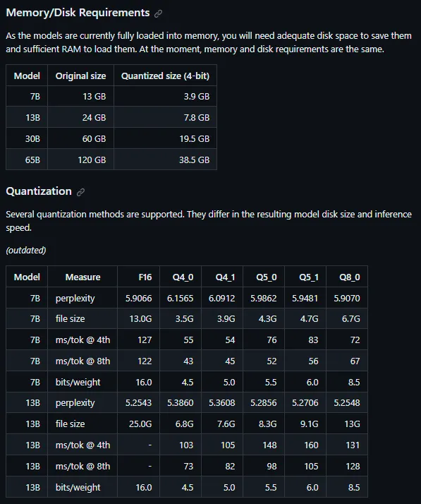
Task: Select the Quantized size (4-bit) column header
Action: tap(165, 76)
